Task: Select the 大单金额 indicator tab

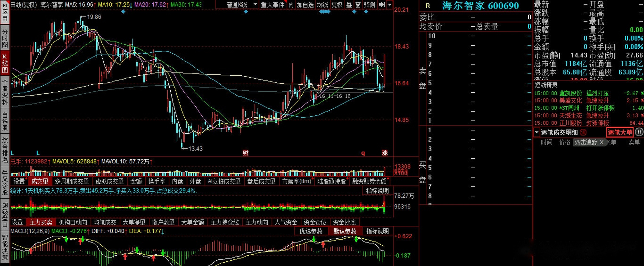Action: click(192, 222)
